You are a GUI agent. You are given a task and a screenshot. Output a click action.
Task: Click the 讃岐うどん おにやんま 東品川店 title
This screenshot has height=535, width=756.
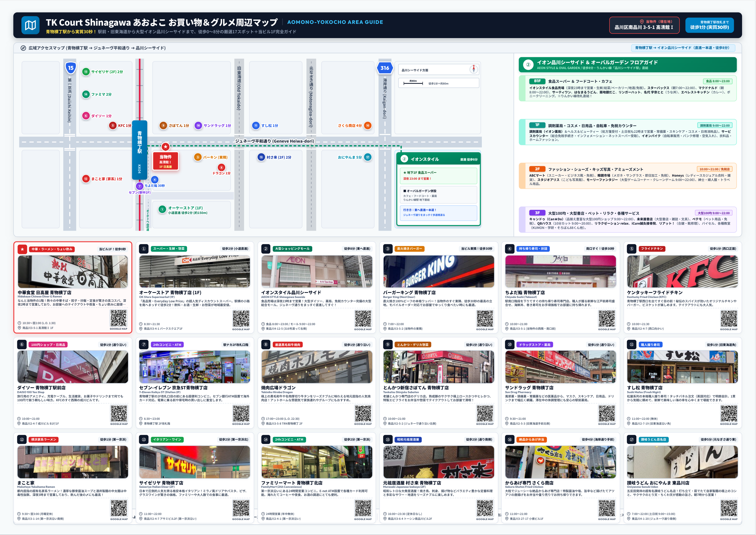658,483
